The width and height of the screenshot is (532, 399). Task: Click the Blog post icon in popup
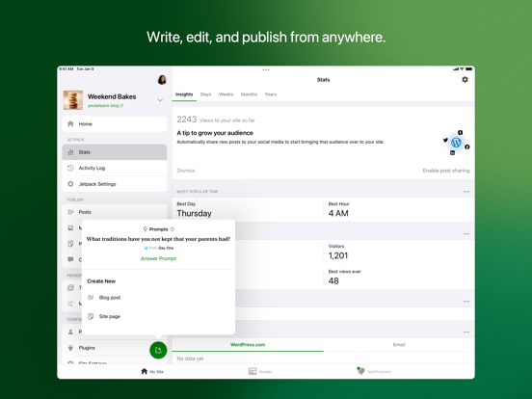91,298
